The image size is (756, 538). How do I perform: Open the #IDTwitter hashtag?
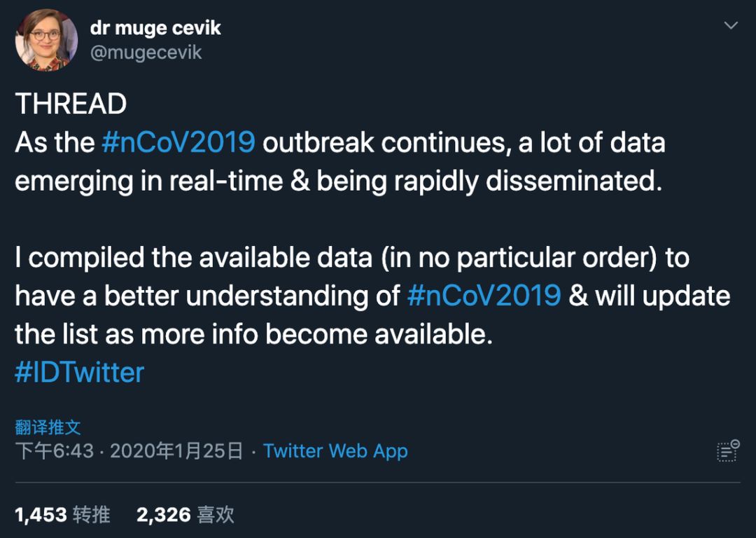point(79,372)
